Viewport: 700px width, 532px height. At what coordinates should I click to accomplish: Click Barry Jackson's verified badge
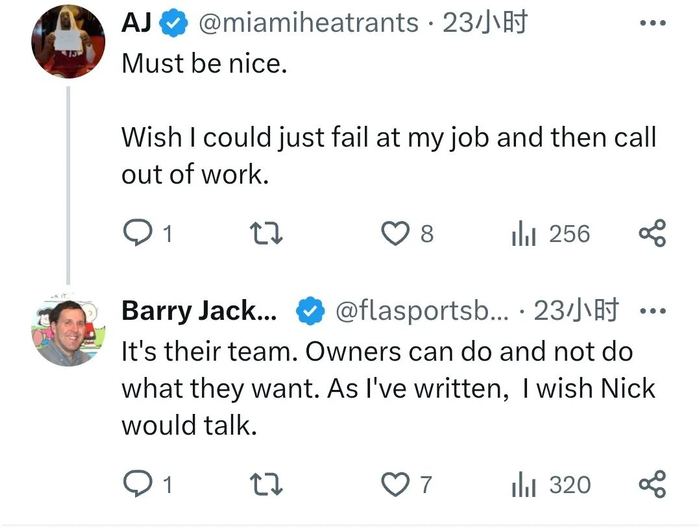(x=310, y=311)
